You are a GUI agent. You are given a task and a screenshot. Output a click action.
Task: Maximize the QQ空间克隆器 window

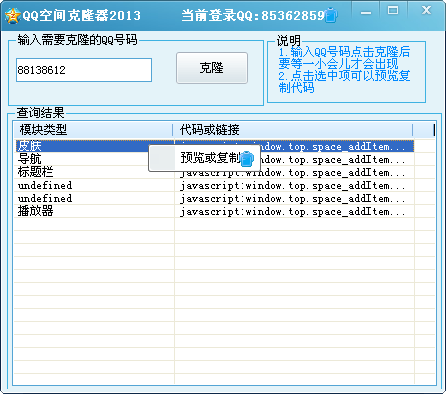point(393,11)
